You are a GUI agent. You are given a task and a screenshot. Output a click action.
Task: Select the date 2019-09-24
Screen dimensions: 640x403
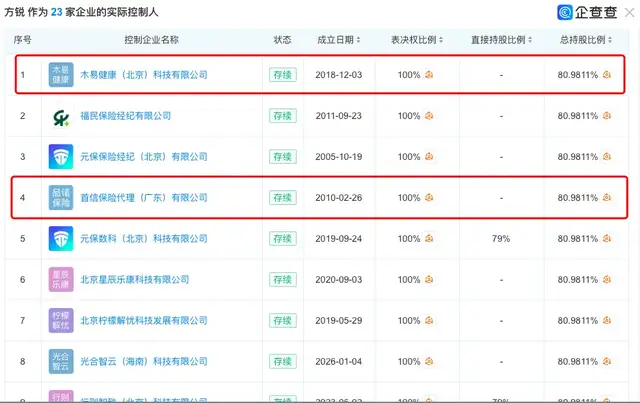pyautogui.click(x=339, y=238)
